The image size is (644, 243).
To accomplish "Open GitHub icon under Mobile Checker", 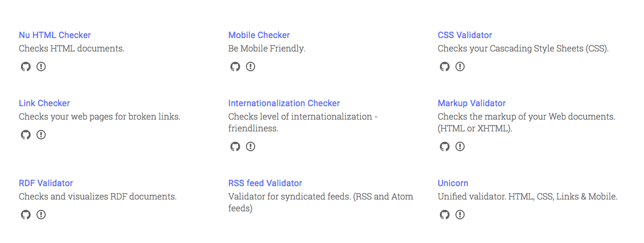I will 235,67.
